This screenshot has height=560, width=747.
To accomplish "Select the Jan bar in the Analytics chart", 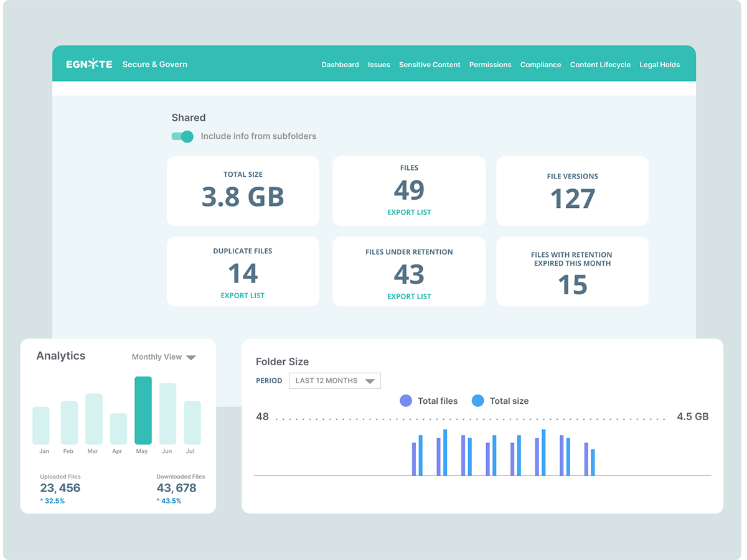I will pos(41,426).
